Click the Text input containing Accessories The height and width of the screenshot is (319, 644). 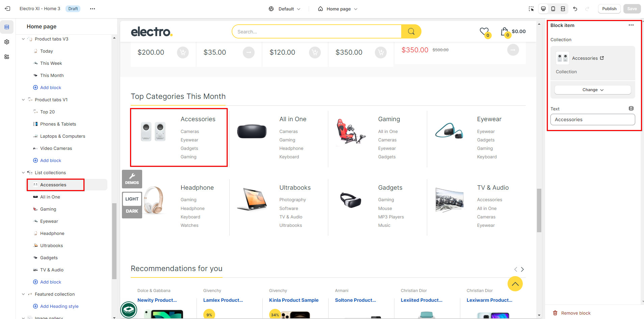(x=593, y=119)
